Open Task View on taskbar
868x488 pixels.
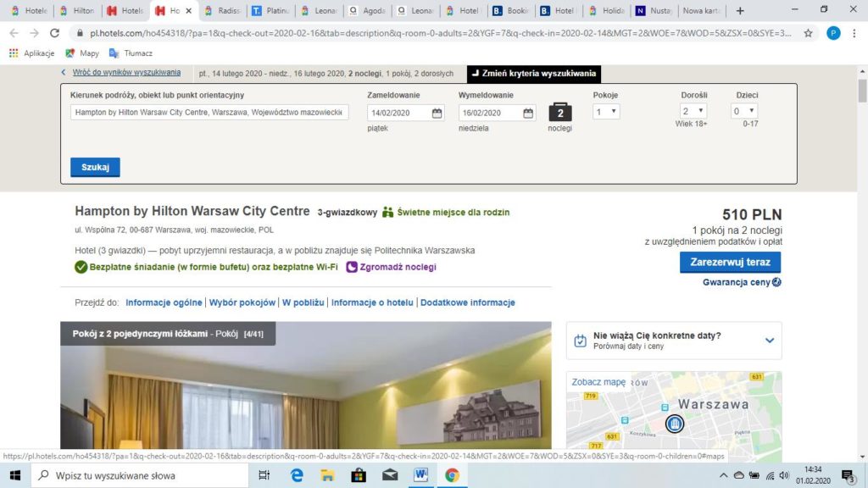click(x=264, y=475)
